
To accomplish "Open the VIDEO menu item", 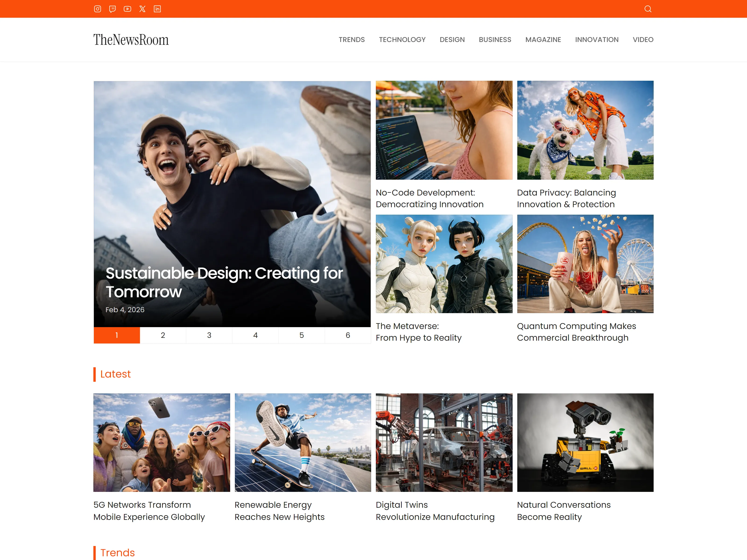I will (643, 39).
